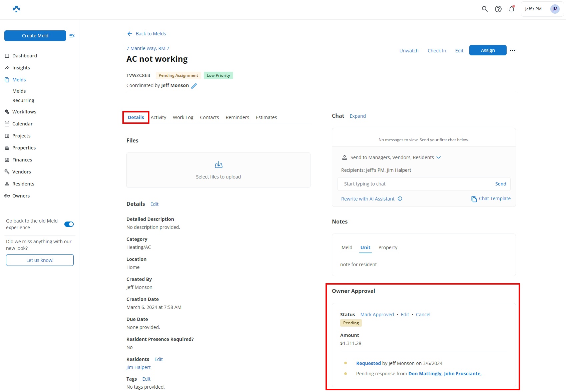
Task: Open the Work Log tab
Action: pyautogui.click(x=183, y=117)
